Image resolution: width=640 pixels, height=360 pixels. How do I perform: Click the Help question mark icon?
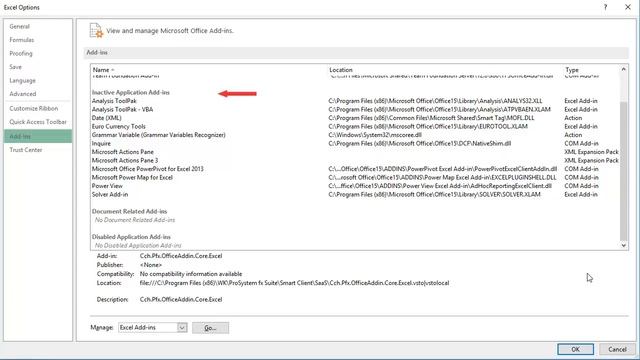605,7
